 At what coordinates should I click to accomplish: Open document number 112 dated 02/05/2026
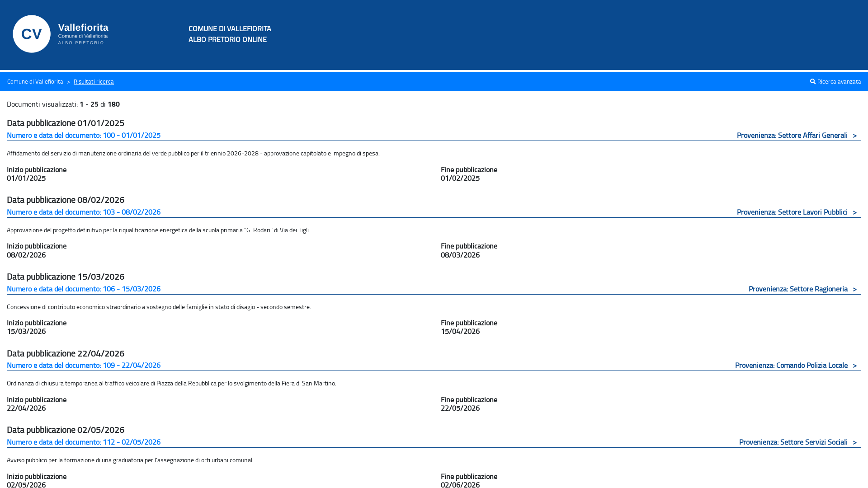pos(84,442)
